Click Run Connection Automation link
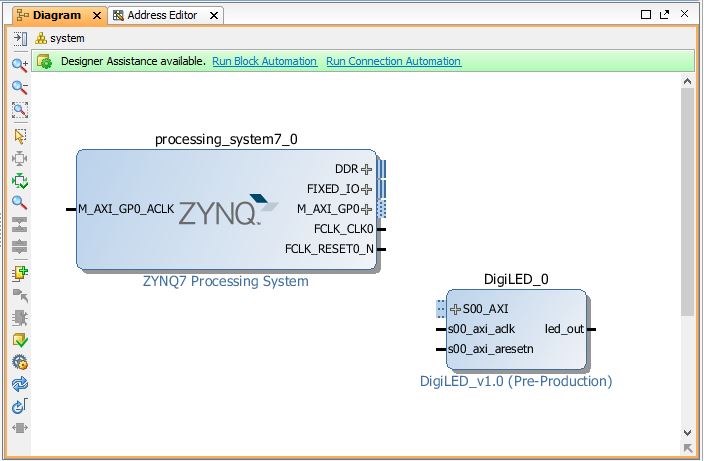Viewport: 704px width, 461px height. (x=393, y=61)
